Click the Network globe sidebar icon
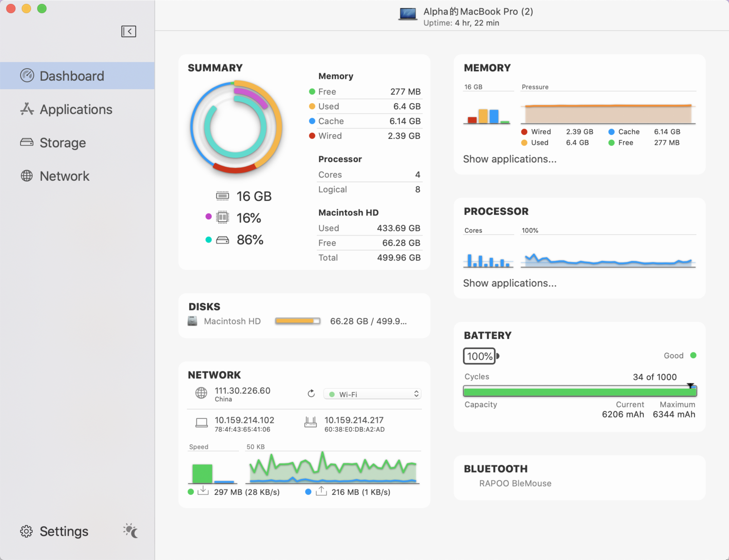Image resolution: width=729 pixels, height=560 pixels. 27,176
